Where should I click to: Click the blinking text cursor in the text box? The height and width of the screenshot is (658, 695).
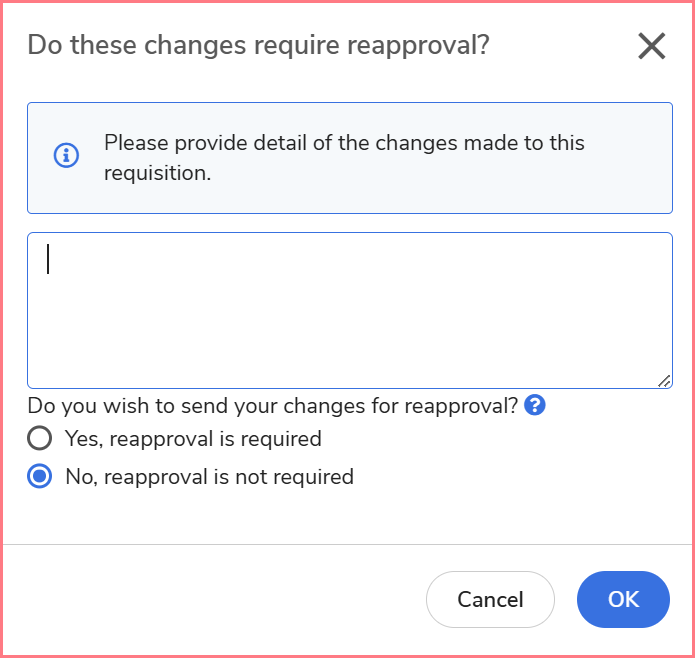click(48, 259)
